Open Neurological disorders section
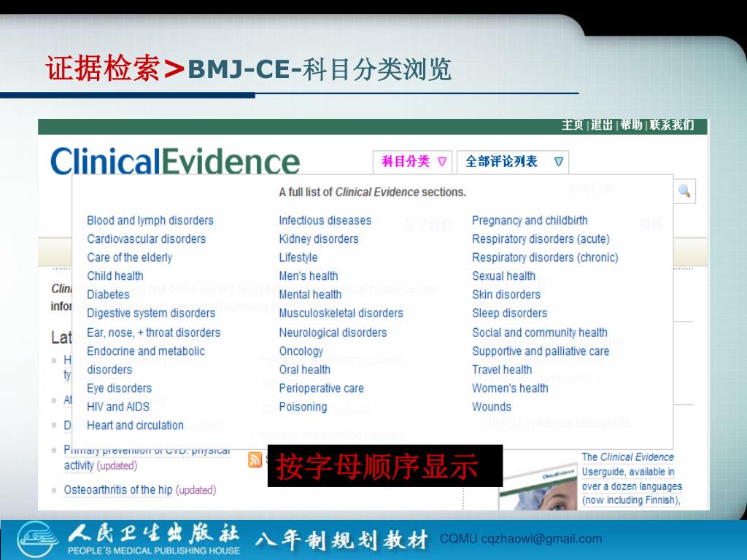The width and height of the screenshot is (747, 560). pos(333,332)
